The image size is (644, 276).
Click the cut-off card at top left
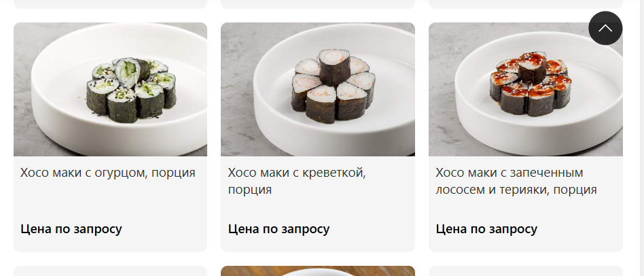[x=110, y=4]
